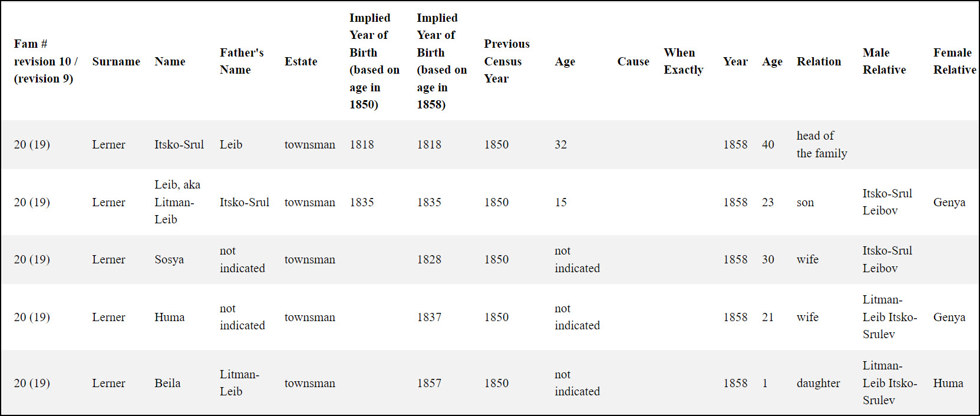Click the Father's Name column header

tap(242, 61)
